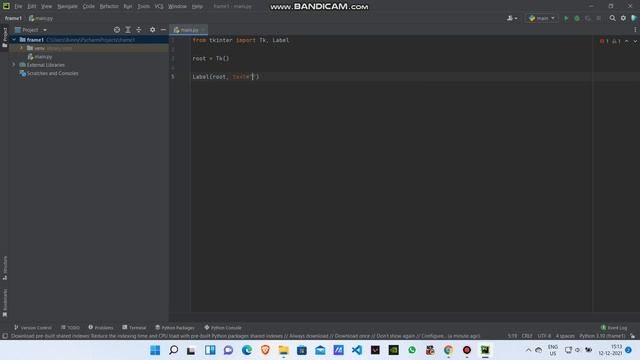Open the Refactor menu
The height and width of the screenshot is (360, 640).
[109, 6]
